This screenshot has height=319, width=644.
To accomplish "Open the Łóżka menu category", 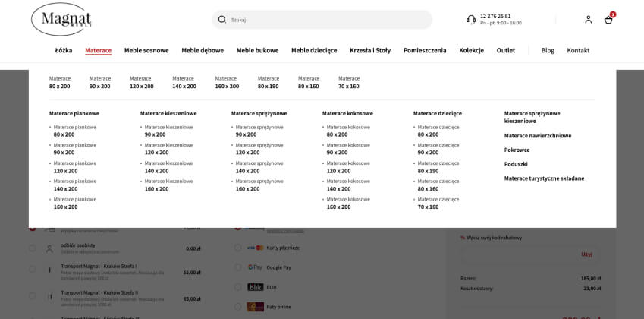I will [x=64, y=51].
